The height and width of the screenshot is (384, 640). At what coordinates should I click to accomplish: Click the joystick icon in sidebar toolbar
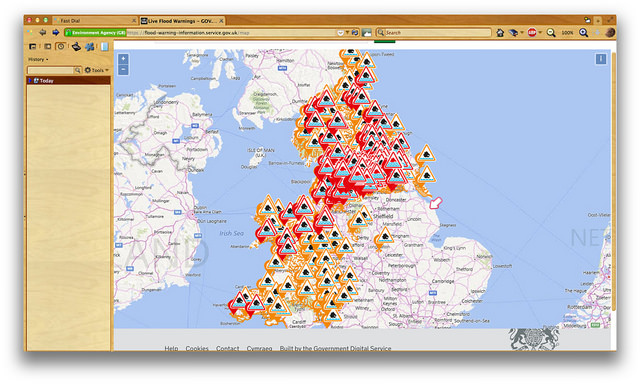(76, 47)
